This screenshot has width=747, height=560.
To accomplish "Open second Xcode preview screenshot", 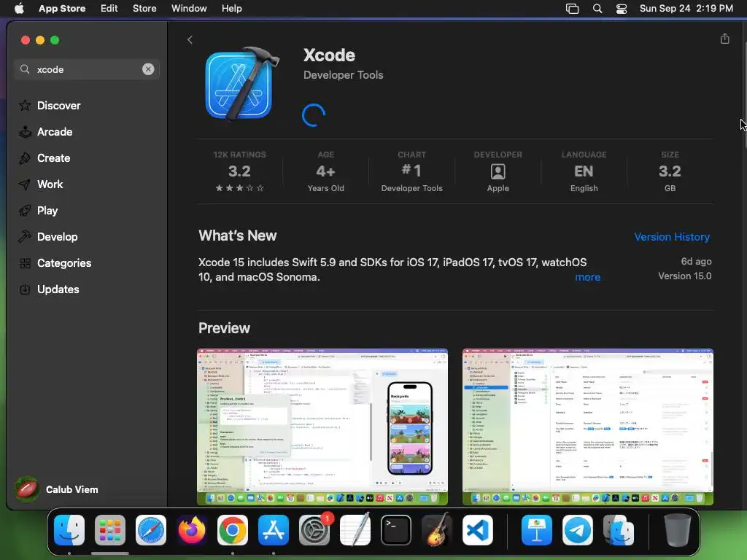I will [x=587, y=427].
